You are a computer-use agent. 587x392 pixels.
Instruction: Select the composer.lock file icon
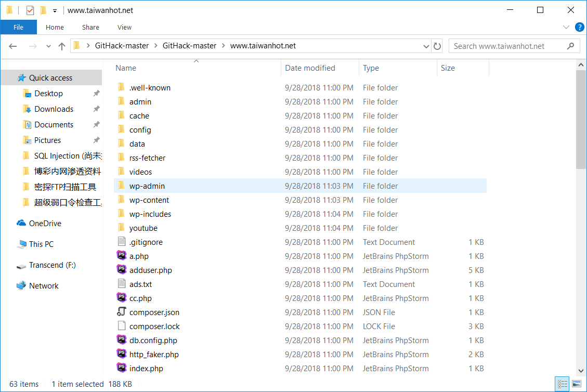pyautogui.click(x=121, y=326)
